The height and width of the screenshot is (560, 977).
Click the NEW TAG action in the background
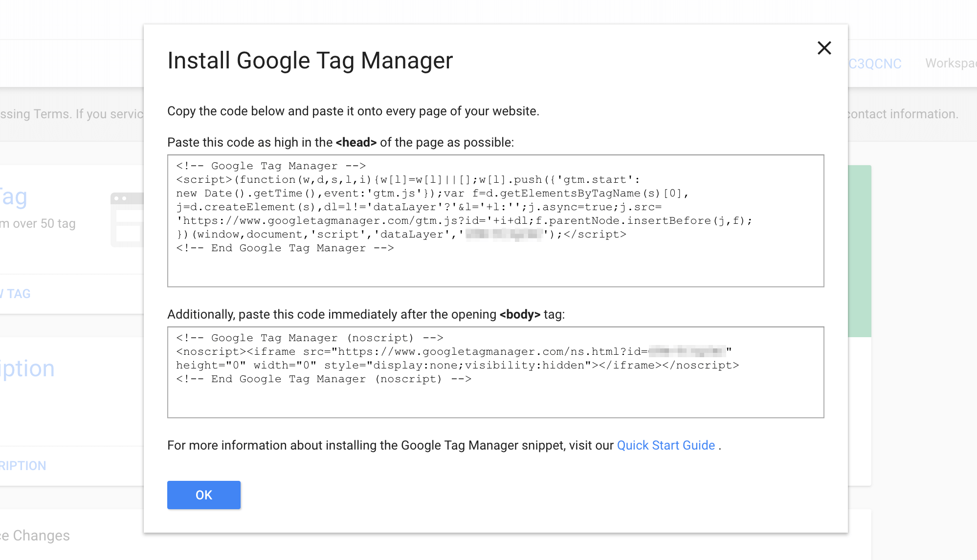click(16, 293)
